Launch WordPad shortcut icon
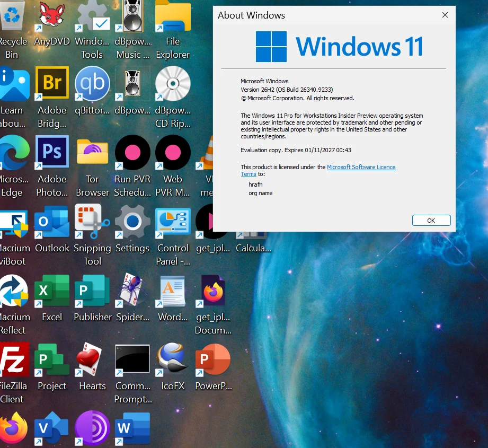This screenshot has height=448, width=488. pyautogui.click(x=173, y=291)
